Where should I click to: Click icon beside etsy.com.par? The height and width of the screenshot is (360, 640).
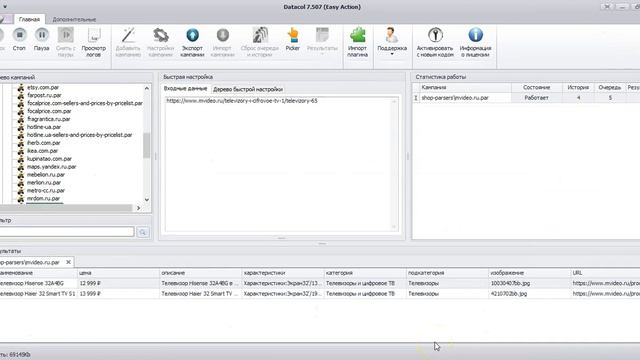[21, 87]
